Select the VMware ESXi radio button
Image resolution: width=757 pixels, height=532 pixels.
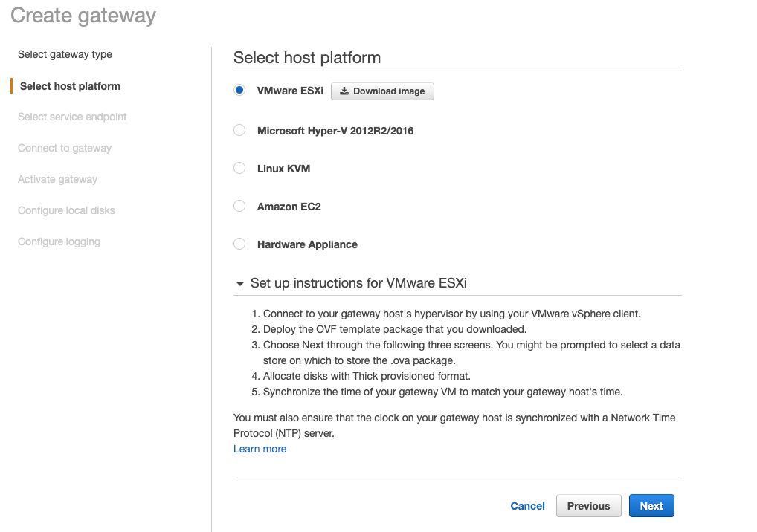[x=239, y=89]
